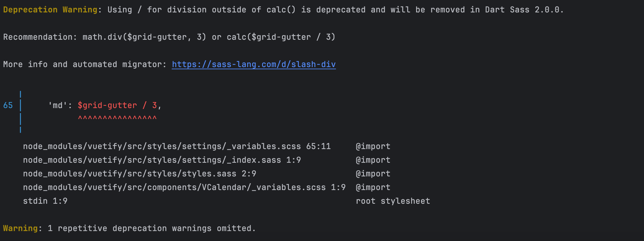Click the yellow "Deprecation Warning" label
The width and height of the screenshot is (644, 241).
[x=50, y=10]
